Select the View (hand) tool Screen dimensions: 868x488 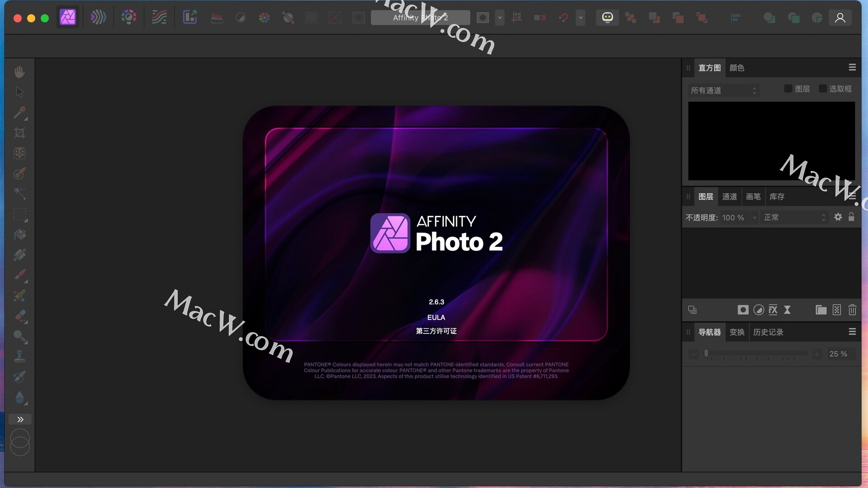point(19,72)
